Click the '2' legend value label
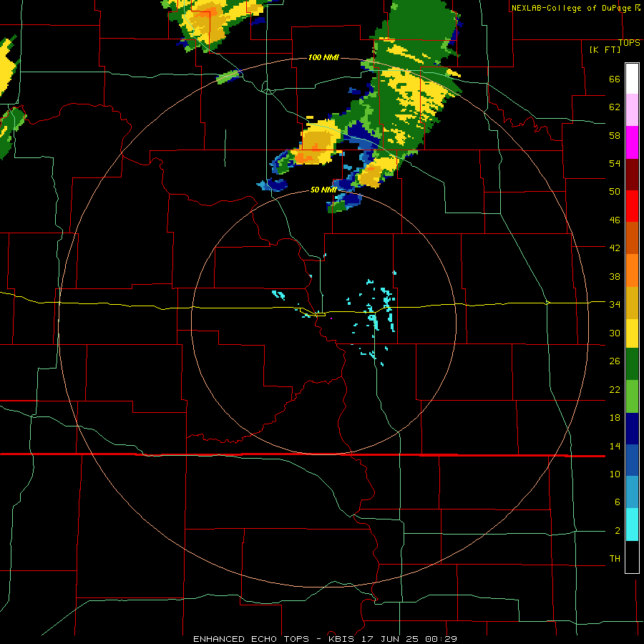 coord(618,530)
